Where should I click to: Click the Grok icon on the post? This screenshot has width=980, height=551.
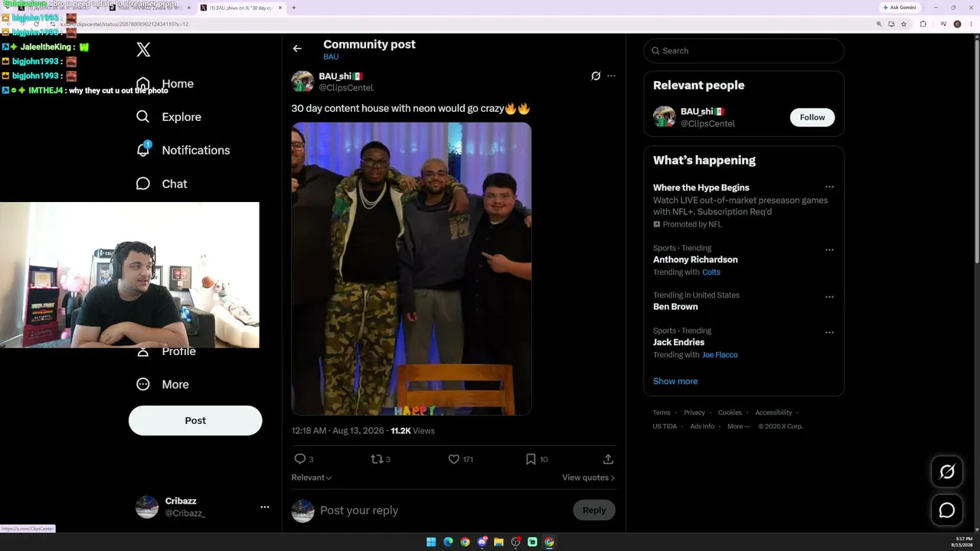[x=596, y=76]
